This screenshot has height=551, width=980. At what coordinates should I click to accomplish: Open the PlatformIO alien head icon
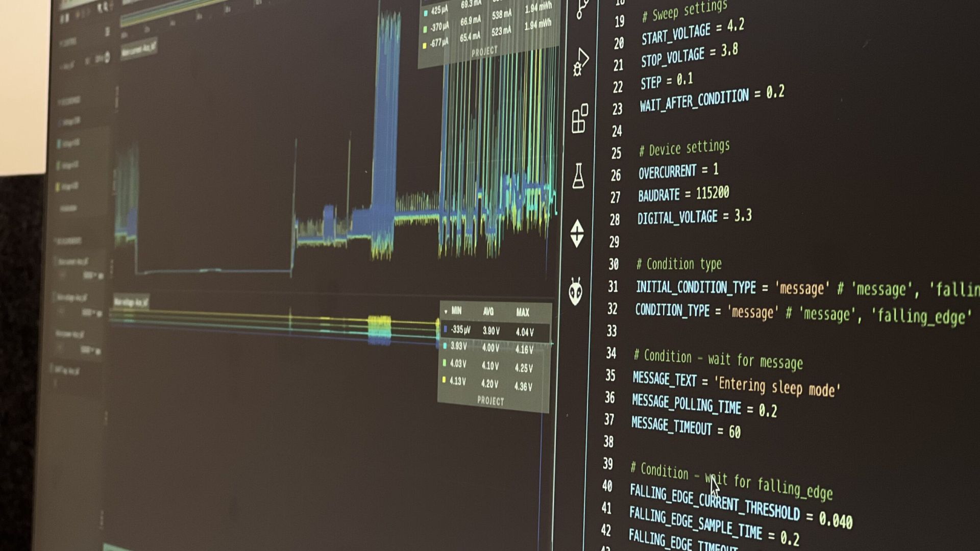576,292
